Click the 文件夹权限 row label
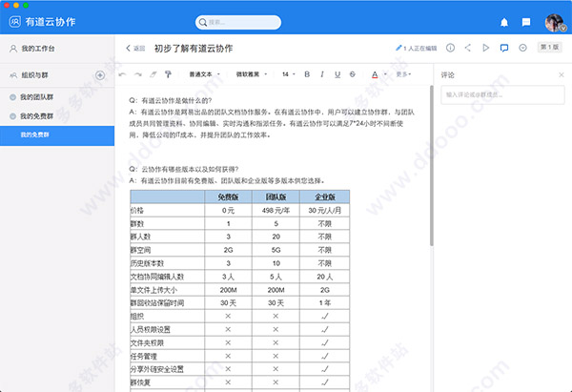Screen dimensions: 572x392 [147, 343]
